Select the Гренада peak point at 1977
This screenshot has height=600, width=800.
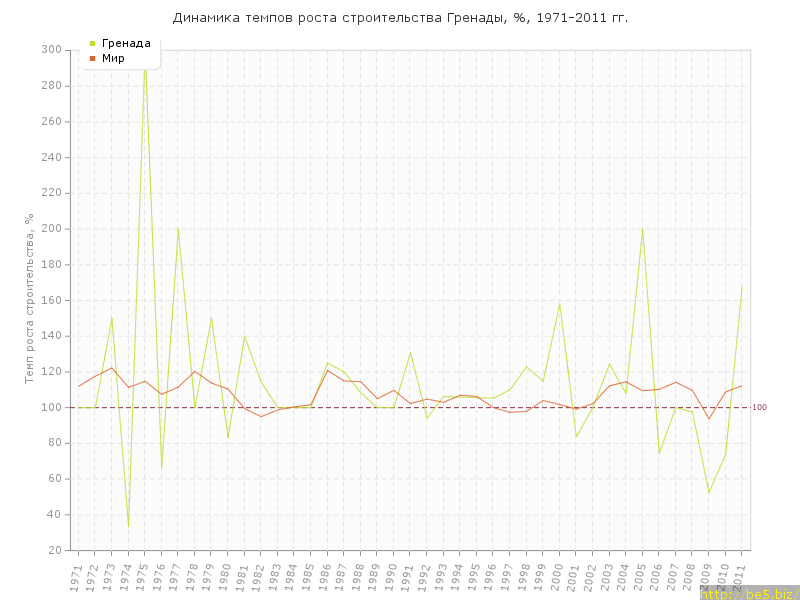point(178,229)
